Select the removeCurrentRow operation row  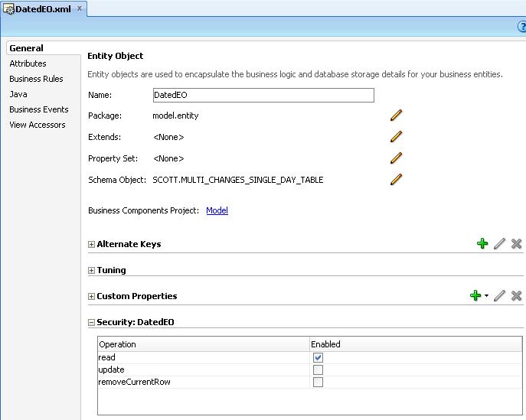tap(310, 382)
